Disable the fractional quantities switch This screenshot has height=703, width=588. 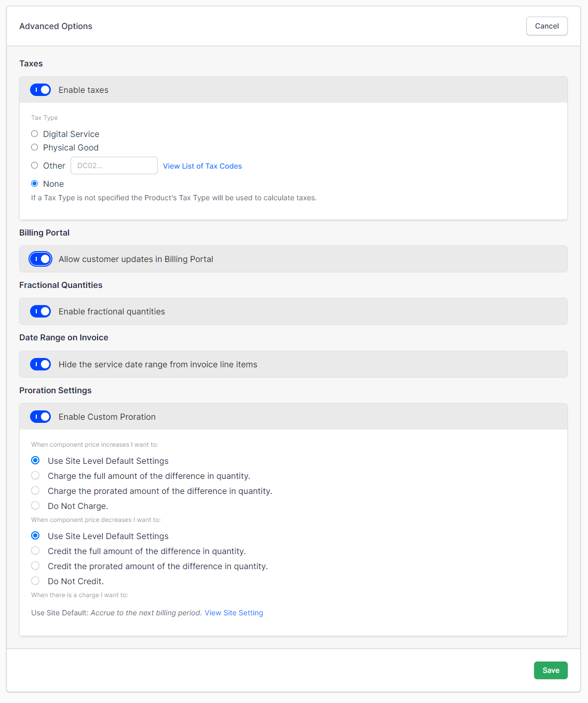40,311
